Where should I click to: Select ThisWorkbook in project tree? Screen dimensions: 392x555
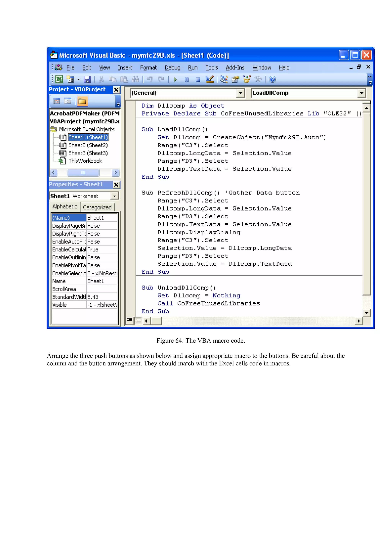click(85, 161)
